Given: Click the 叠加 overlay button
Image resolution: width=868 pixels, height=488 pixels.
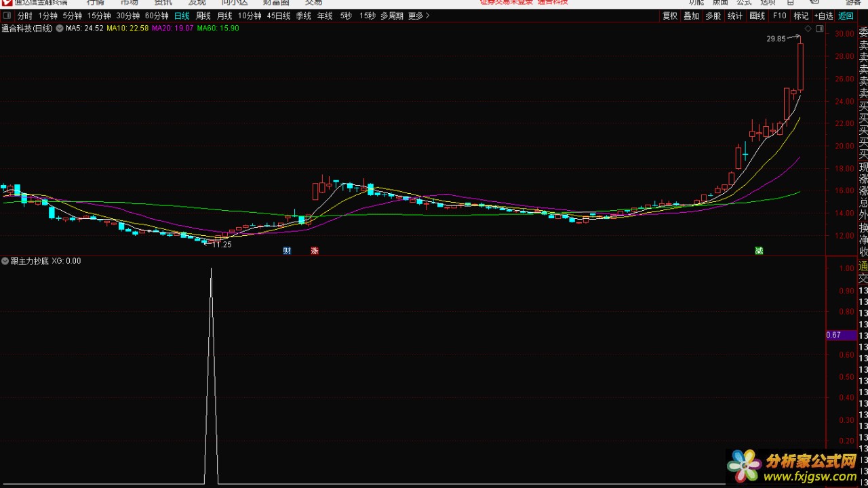Looking at the screenshot, I should tap(692, 16).
